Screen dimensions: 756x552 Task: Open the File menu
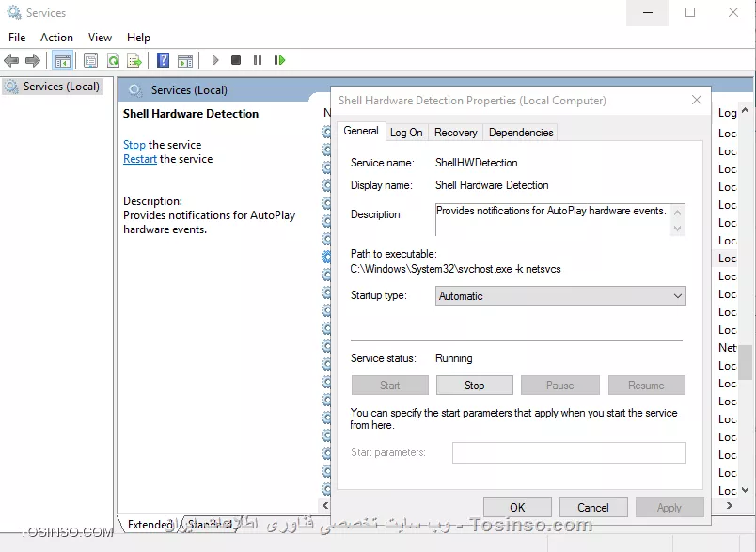[17, 38]
